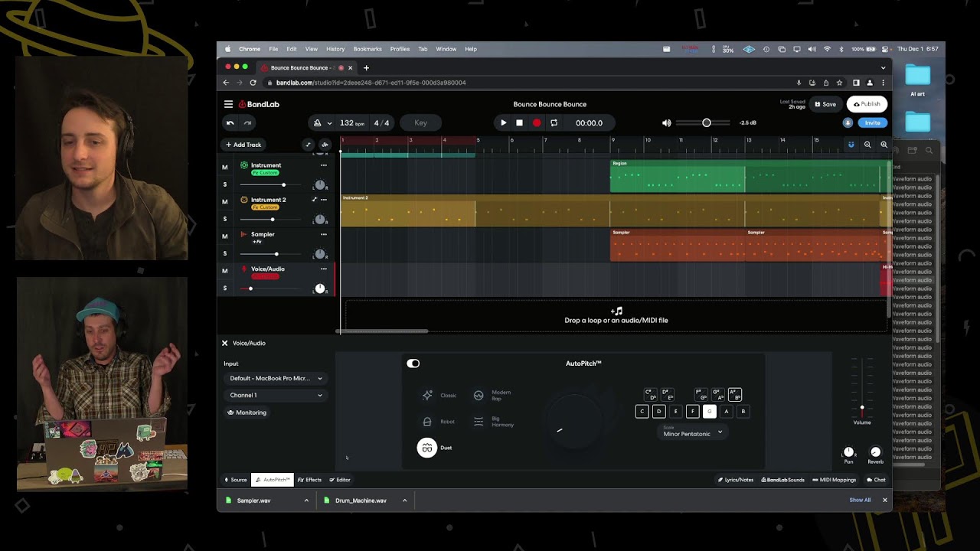Toggle the metronome icon
980x551 pixels.
point(318,122)
